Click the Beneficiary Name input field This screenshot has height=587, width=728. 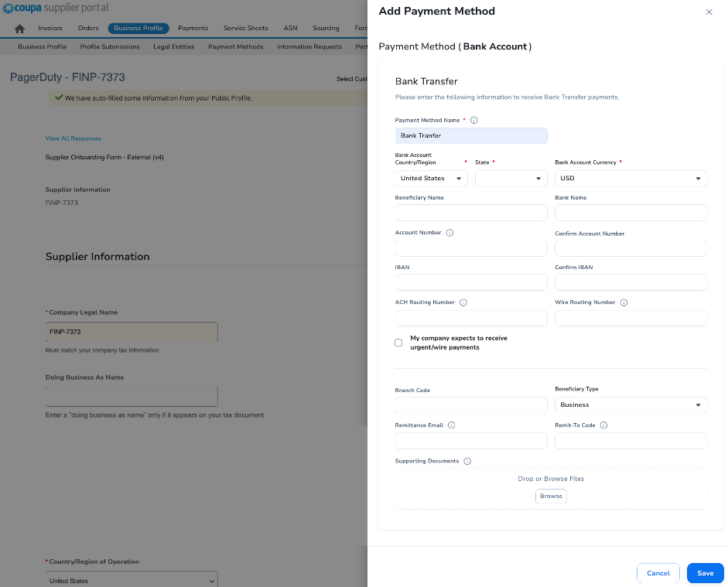(470, 213)
